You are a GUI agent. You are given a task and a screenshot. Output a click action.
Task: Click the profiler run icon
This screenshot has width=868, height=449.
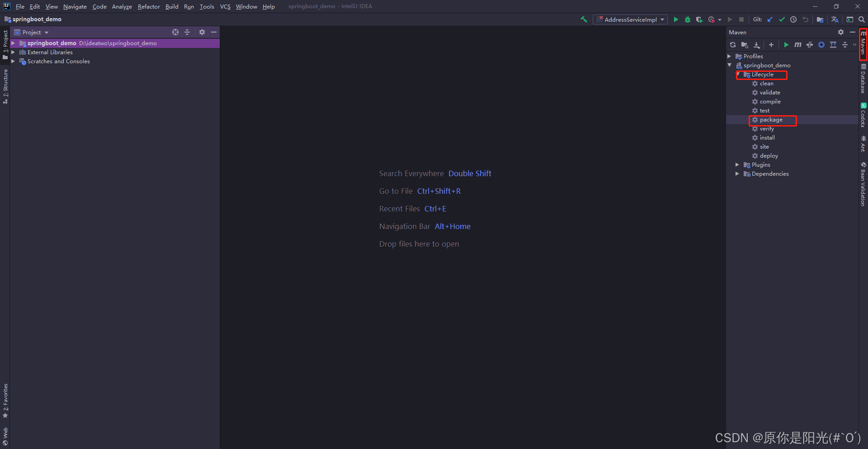click(711, 19)
